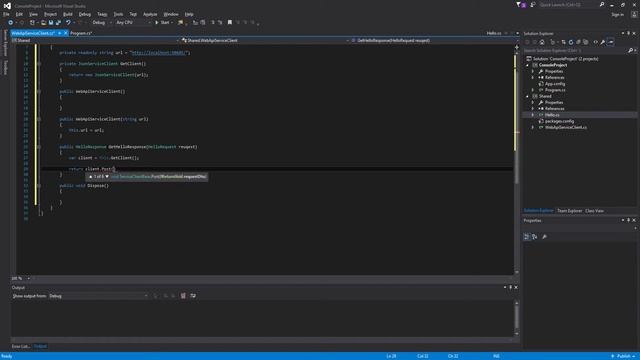Select packages.config in Solution Explorer
This screenshot has height=360, width=640.
(x=559, y=121)
